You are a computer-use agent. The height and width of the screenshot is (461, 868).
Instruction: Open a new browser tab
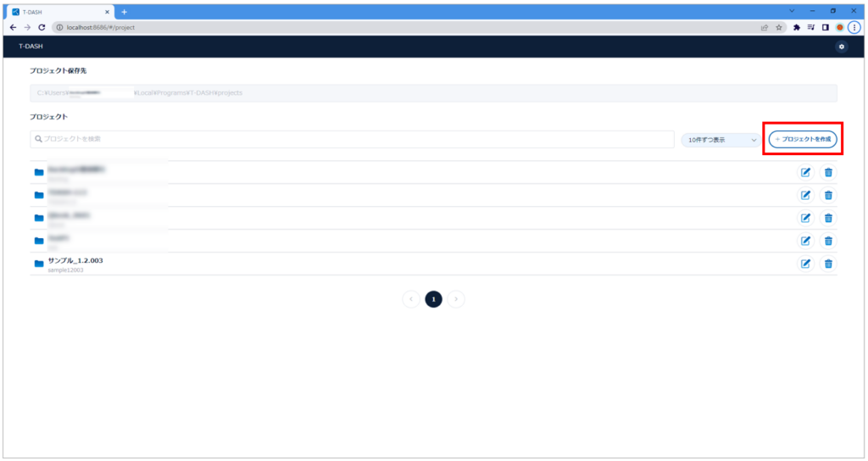point(125,12)
